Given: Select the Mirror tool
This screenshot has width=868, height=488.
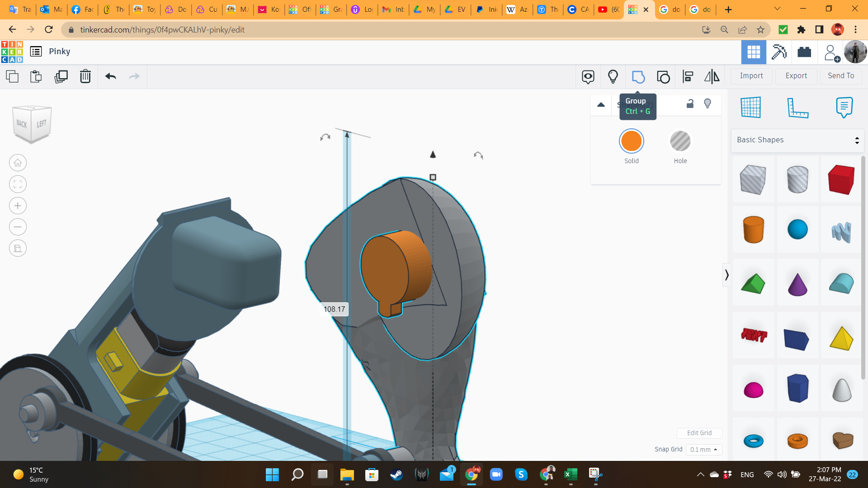Looking at the screenshot, I should point(712,77).
